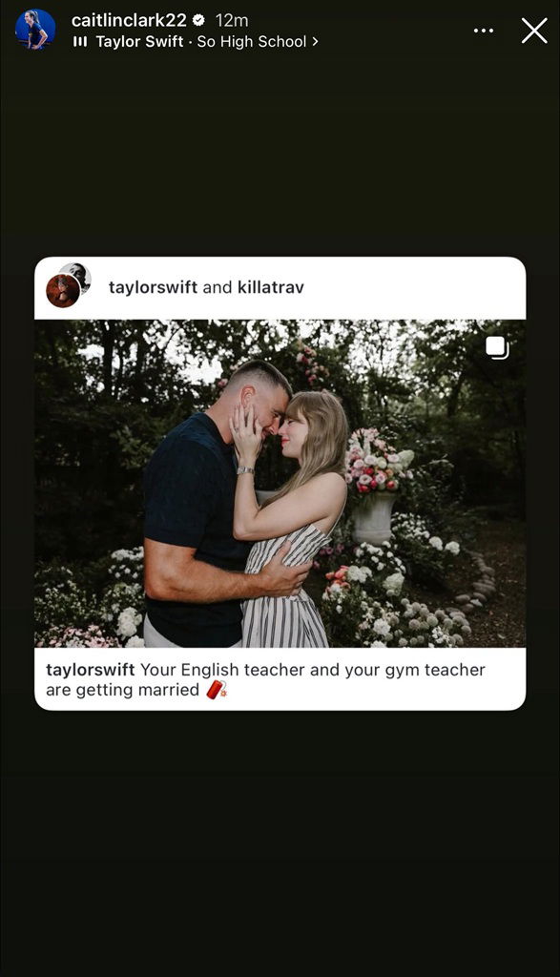Tap the dark empty area beneath the shared post
The height and width of the screenshot is (977, 560).
280,842
